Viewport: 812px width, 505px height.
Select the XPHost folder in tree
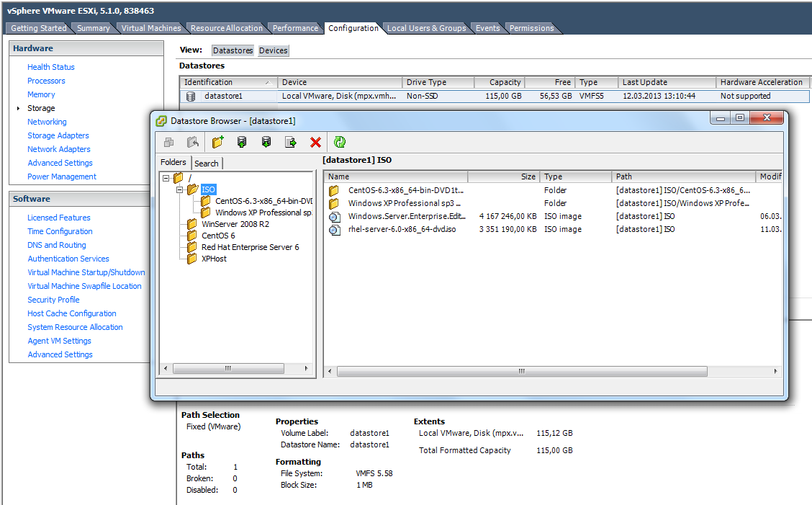pos(214,259)
